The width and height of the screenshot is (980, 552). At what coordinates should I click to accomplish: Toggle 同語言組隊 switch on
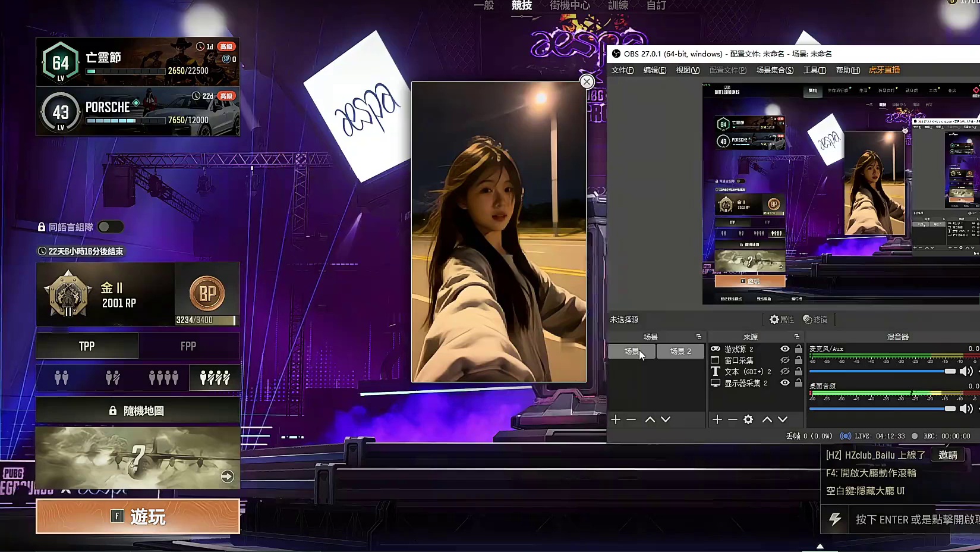coord(111,227)
